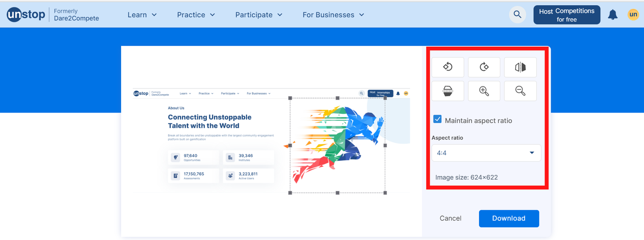Flip the image horizontally
The height and width of the screenshot is (240, 644).
click(520, 67)
